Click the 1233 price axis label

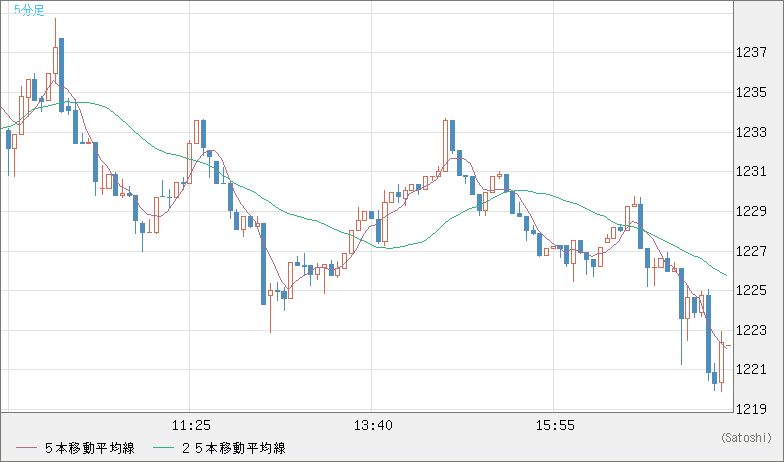[751, 132]
